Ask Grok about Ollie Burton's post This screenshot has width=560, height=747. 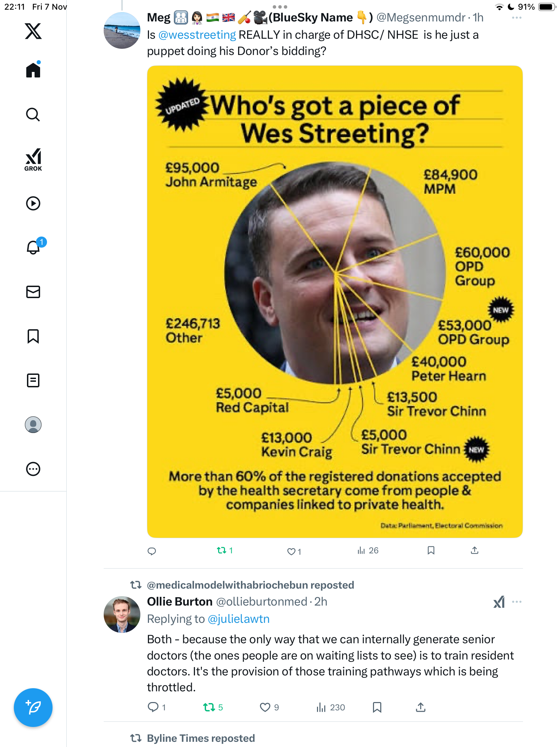(x=499, y=602)
